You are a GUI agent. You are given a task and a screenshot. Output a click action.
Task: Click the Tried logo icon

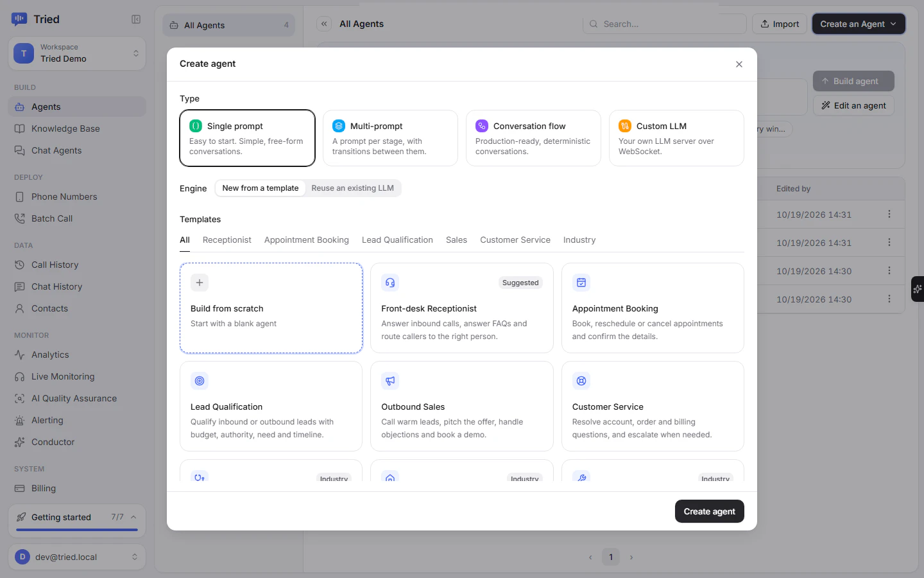(x=19, y=19)
